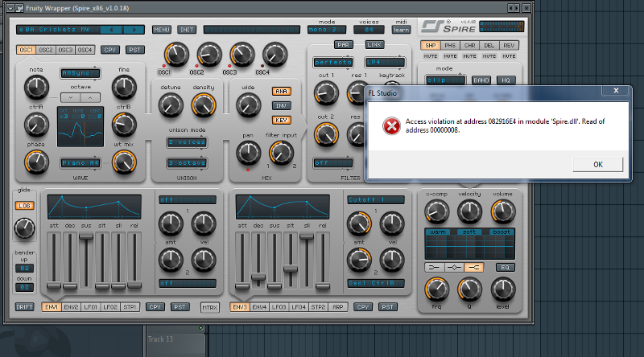Mute the SHP effect
The height and width of the screenshot is (357, 644).
[430, 56]
